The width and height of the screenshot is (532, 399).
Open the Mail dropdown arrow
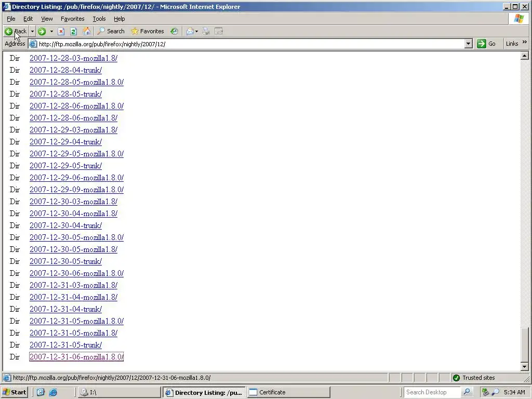coord(197,31)
